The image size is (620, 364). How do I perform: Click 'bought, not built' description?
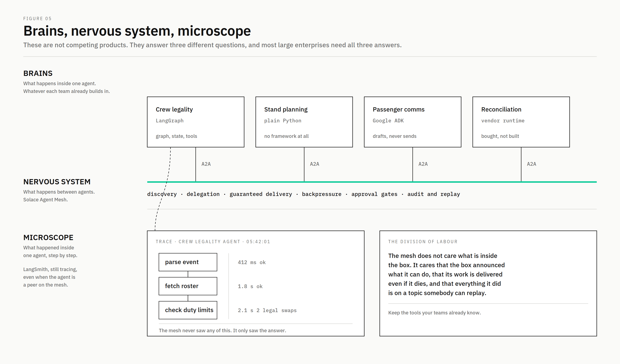click(x=500, y=136)
